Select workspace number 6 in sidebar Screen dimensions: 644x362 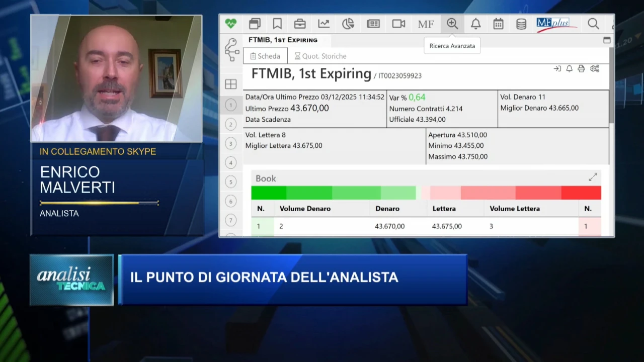click(230, 201)
